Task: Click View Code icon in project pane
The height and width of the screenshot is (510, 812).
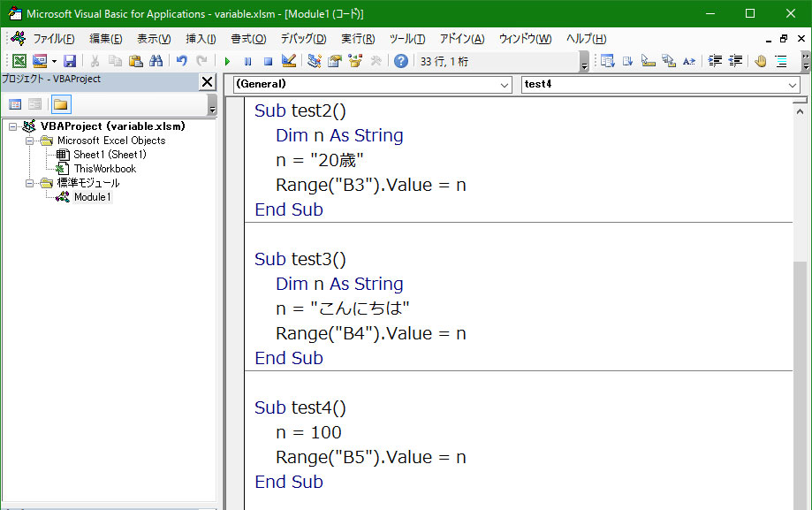Action: [15, 104]
